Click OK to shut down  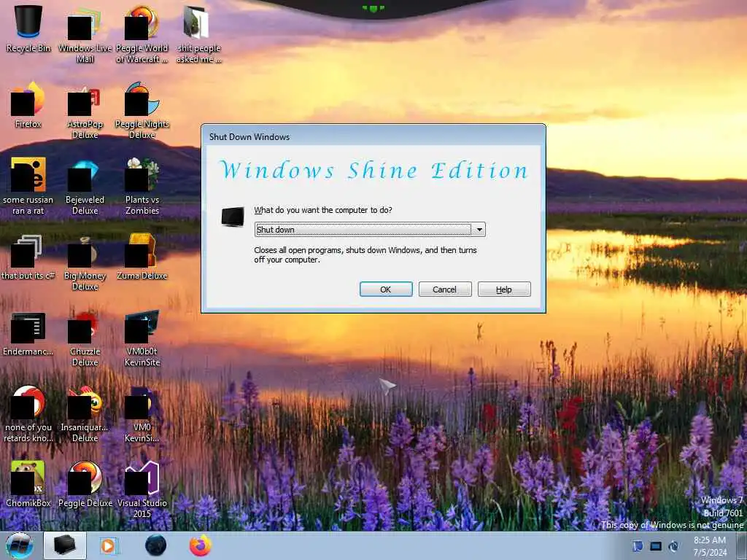[386, 289]
